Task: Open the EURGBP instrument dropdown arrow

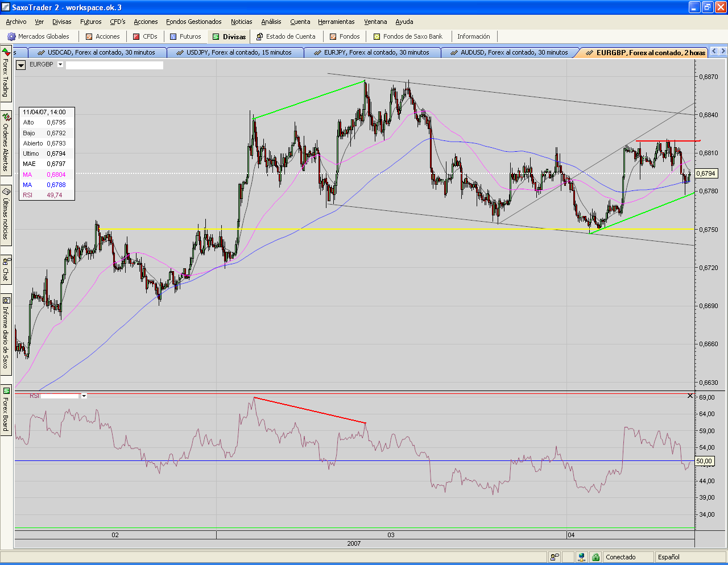Action: (60, 65)
